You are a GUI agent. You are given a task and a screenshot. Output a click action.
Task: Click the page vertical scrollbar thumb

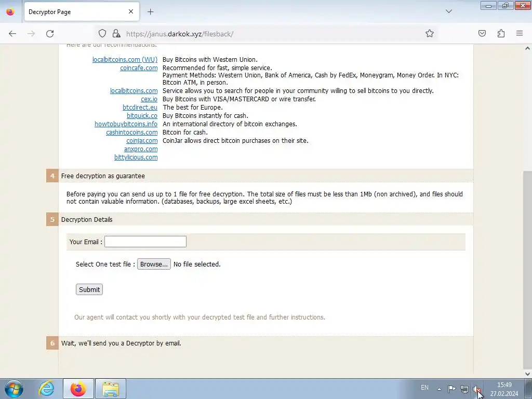coord(527,270)
